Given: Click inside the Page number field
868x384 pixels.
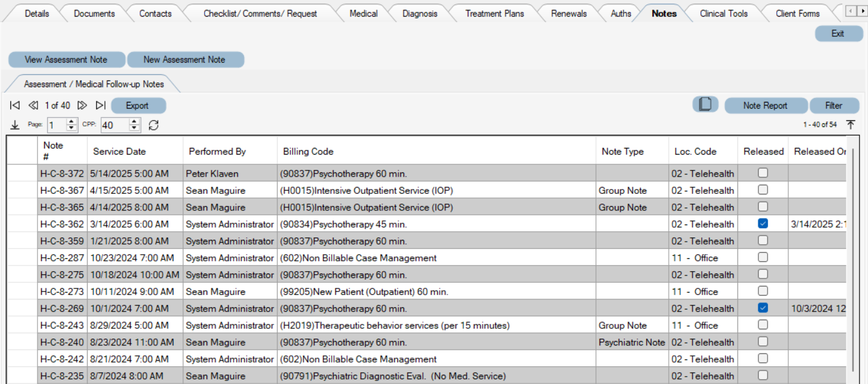Looking at the screenshot, I should point(58,125).
